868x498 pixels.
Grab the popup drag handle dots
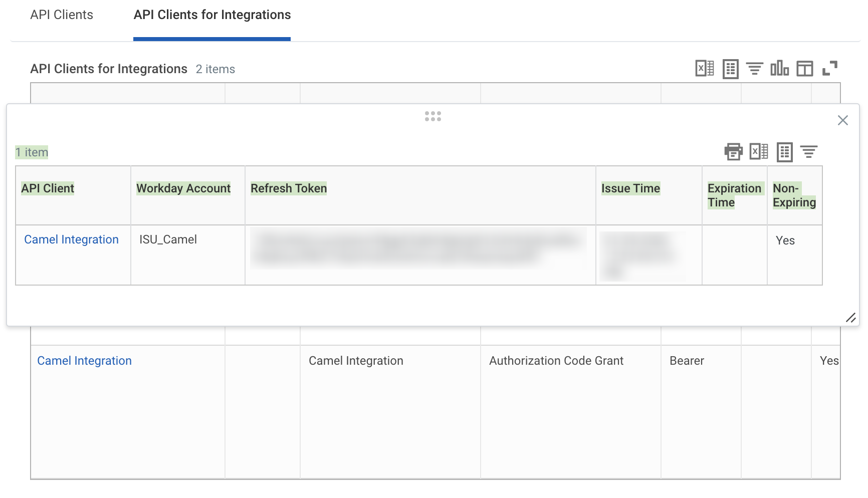coord(432,116)
